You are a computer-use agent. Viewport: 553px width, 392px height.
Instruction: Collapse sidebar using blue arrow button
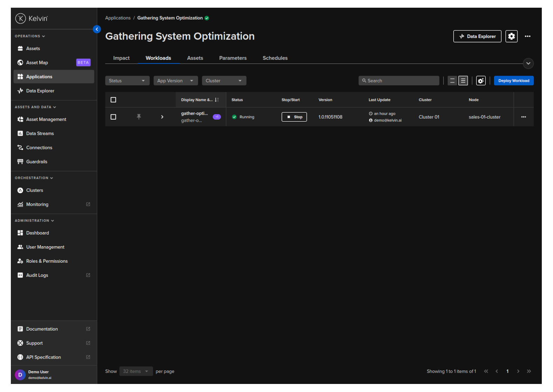click(97, 29)
